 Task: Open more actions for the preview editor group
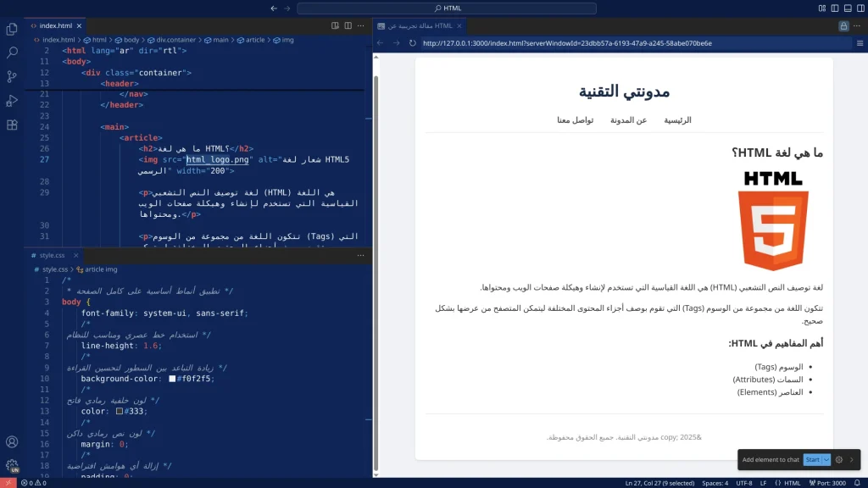coord(857,25)
